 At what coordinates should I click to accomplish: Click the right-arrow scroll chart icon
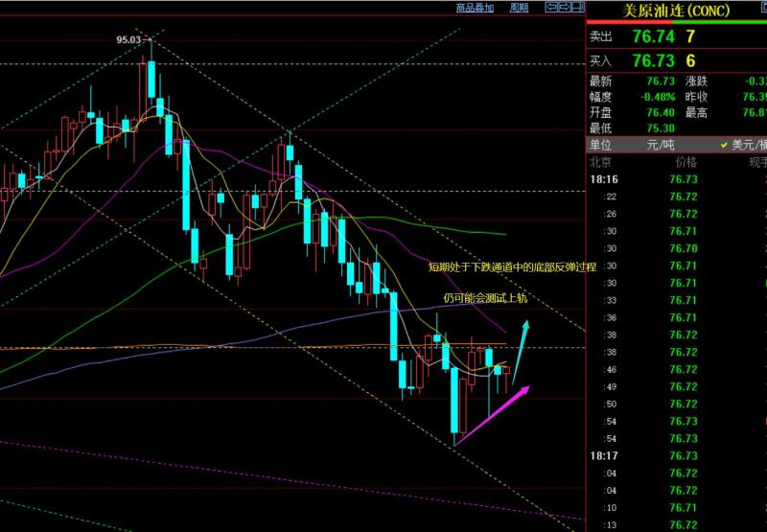(x=565, y=7)
